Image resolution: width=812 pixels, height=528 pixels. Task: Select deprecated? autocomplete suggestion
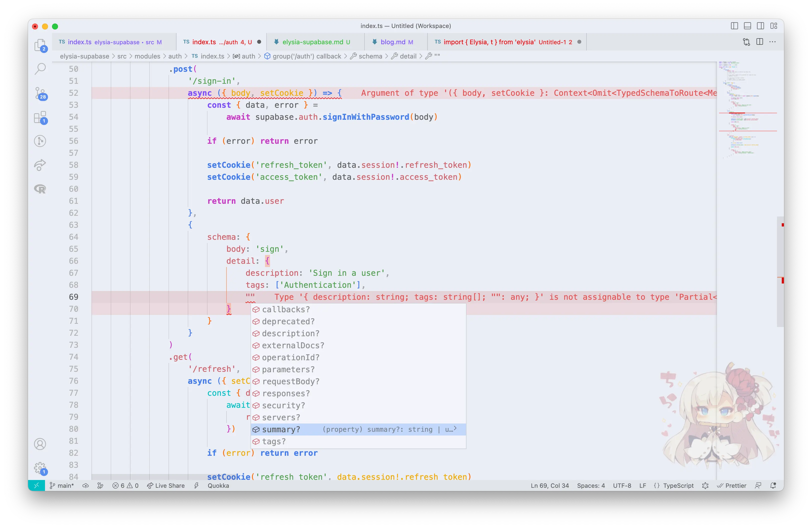coord(358,321)
